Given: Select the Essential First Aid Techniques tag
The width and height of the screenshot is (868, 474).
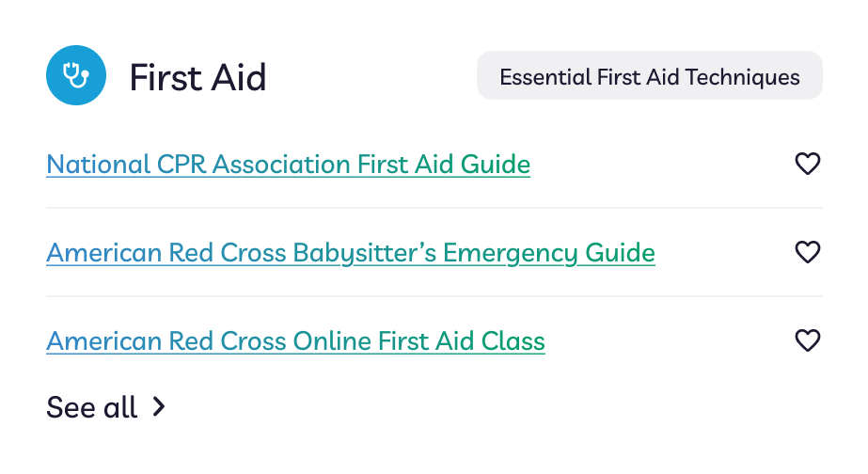Looking at the screenshot, I should (x=649, y=76).
